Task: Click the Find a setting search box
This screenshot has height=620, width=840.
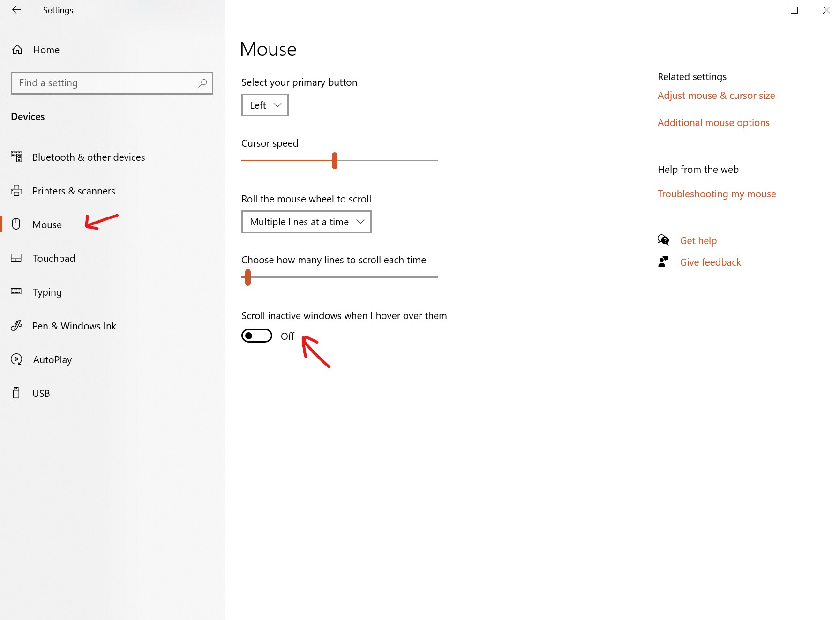Action: pyautogui.click(x=105, y=83)
